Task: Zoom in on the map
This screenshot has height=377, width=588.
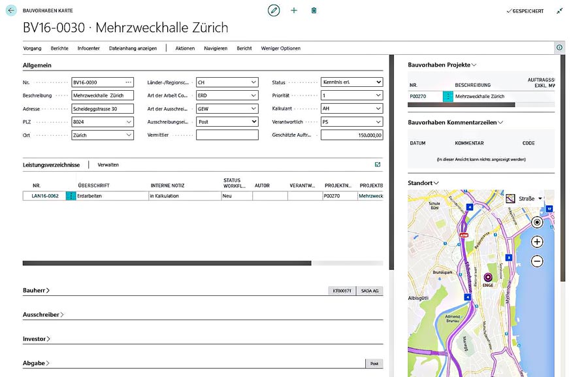Action: 537,242
